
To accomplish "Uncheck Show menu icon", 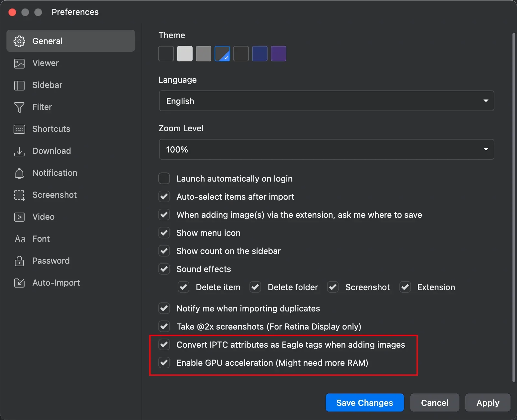I will click(164, 233).
